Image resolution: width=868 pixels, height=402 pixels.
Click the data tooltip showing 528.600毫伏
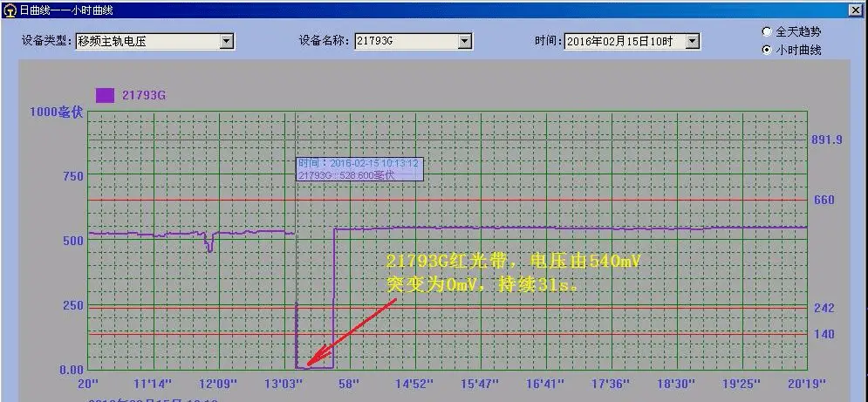click(359, 169)
